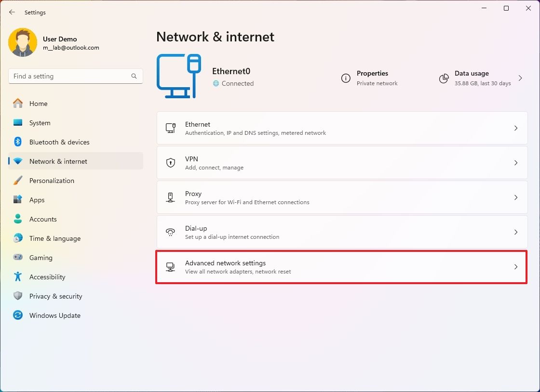
Task: Open Advanced network settings
Action: coord(341,267)
